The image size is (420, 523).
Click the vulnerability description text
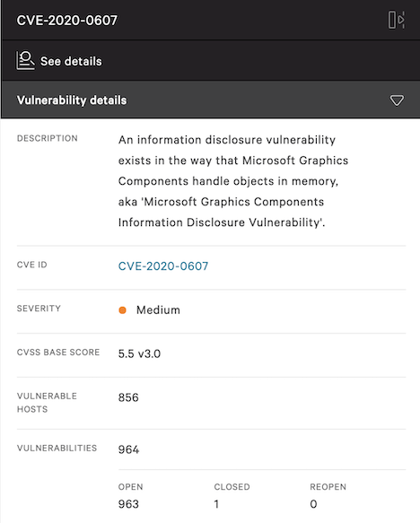click(x=233, y=181)
